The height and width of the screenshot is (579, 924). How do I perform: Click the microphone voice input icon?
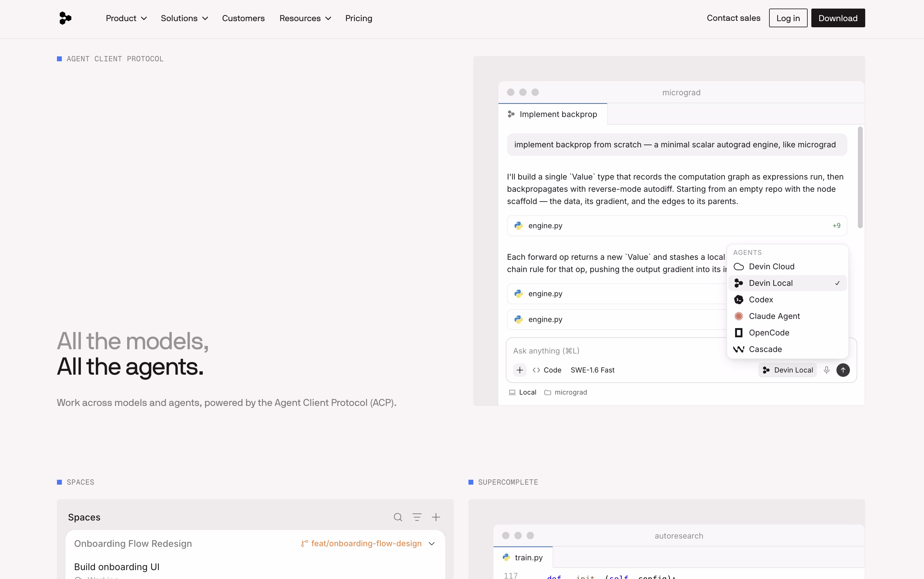click(x=826, y=370)
